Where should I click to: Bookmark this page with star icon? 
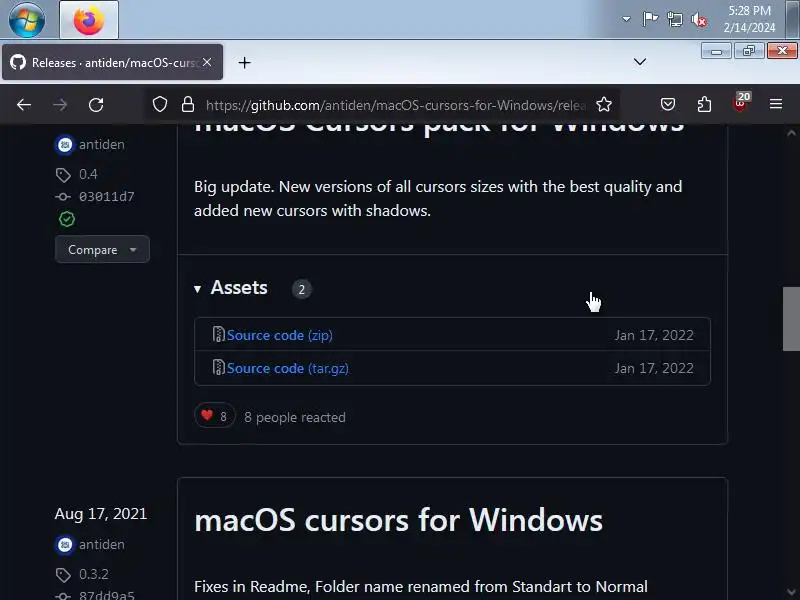(604, 105)
